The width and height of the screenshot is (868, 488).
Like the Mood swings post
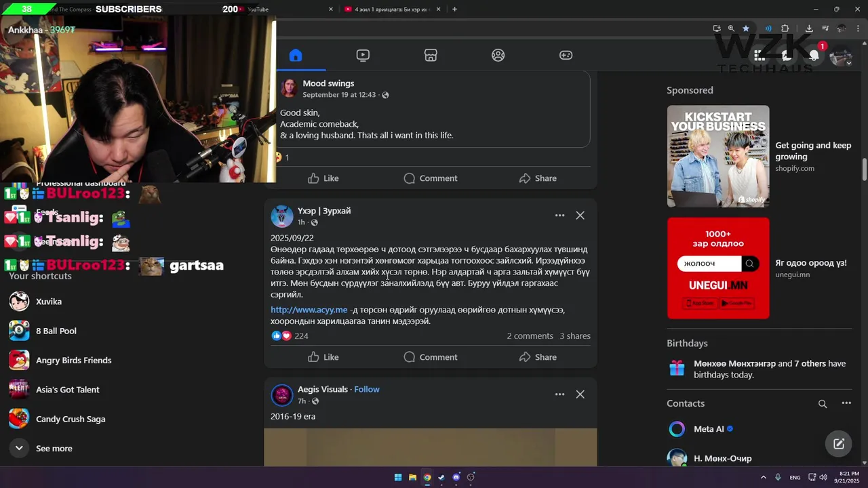point(323,178)
